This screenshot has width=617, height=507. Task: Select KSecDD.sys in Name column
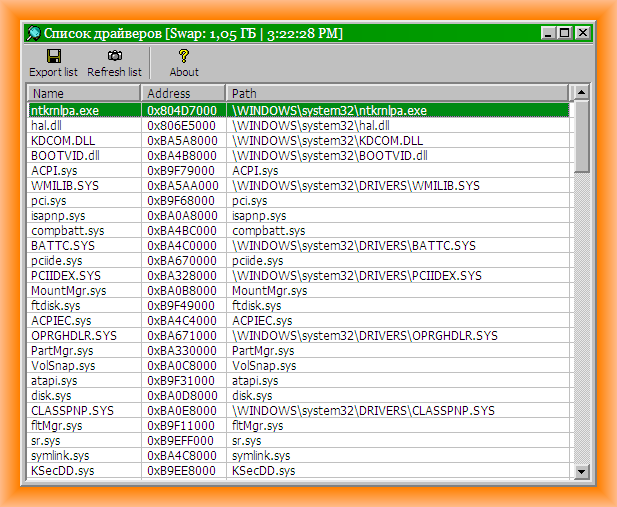click(63, 470)
